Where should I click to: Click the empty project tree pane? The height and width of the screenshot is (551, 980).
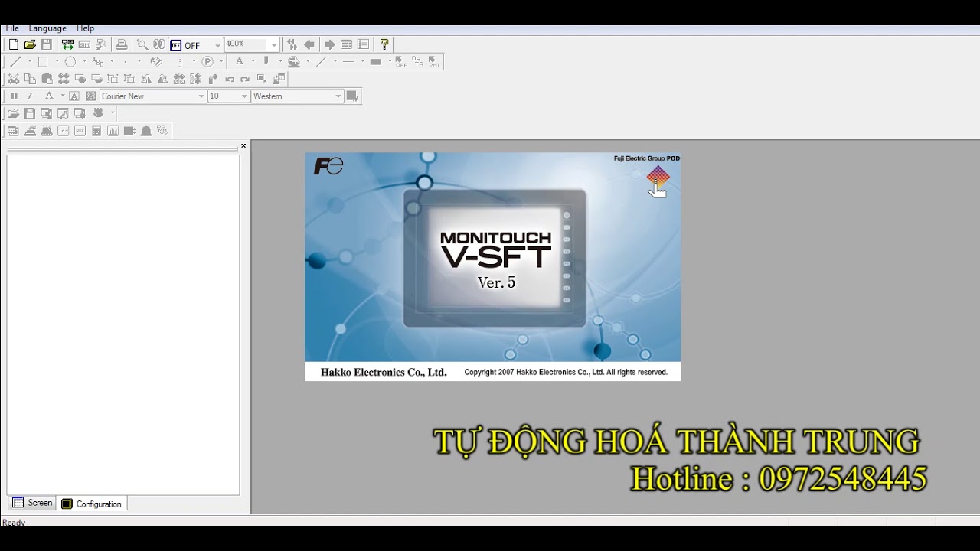123,324
